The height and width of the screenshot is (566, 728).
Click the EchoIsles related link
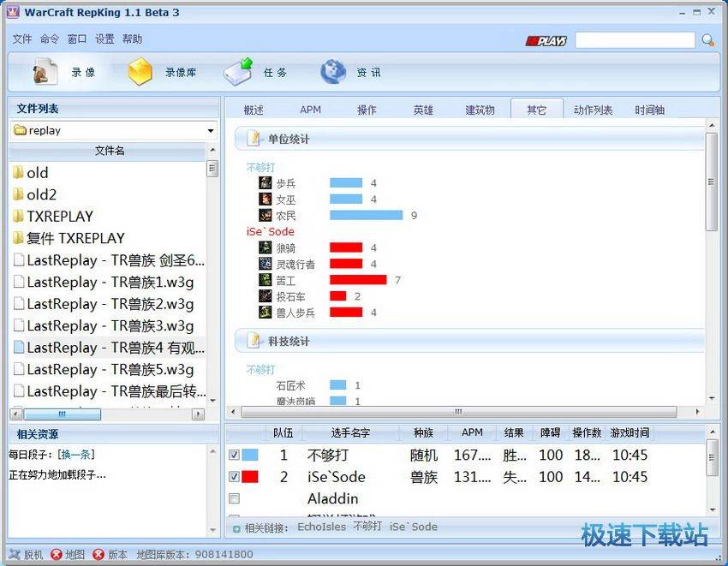(321, 527)
